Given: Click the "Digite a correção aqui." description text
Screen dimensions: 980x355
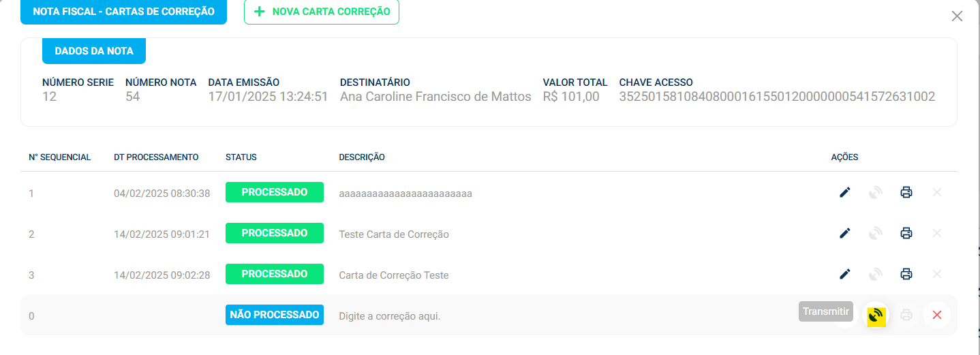Looking at the screenshot, I should pos(390,316).
